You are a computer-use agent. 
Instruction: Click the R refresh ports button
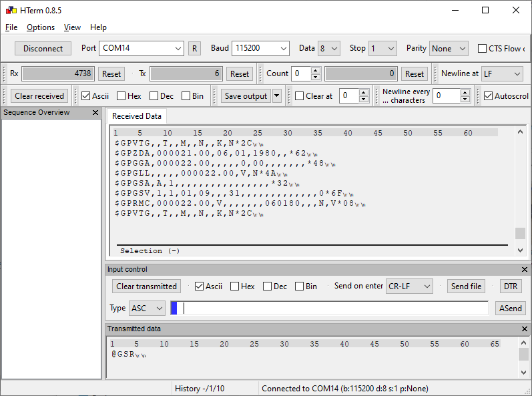pyautogui.click(x=194, y=48)
